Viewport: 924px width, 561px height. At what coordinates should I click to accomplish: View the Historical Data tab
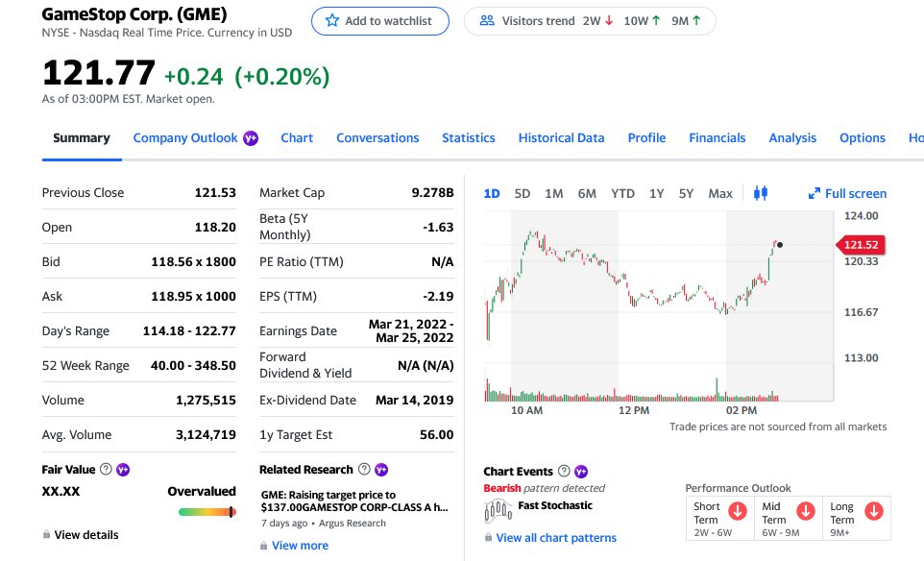(x=562, y=138)
